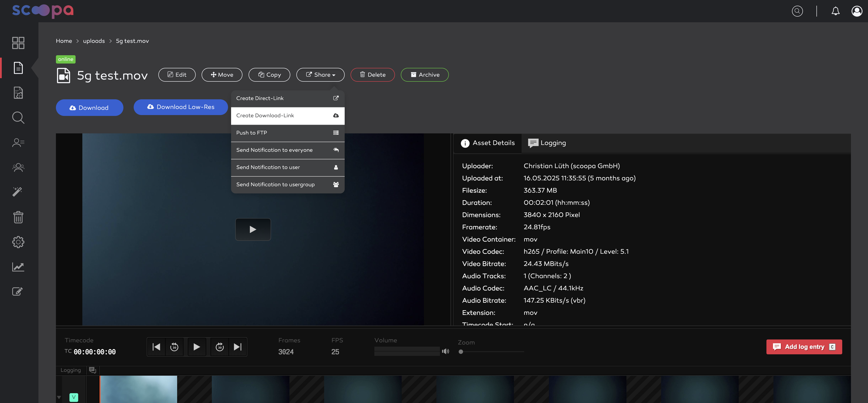Viewport: 868px width, 403px height.
Task: Select Create Direct-Link from the menu
Action: pyautogui.click(x=288, y=98)
